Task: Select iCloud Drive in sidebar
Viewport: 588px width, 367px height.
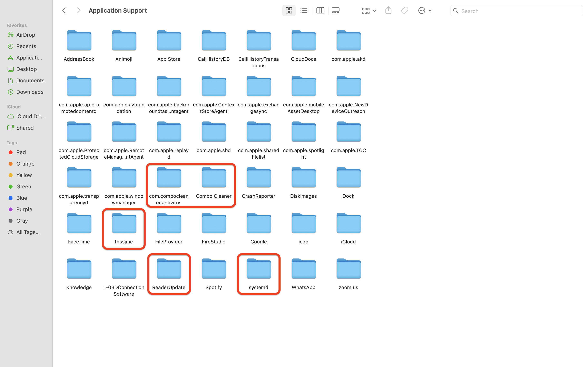Action: [30, 116]
